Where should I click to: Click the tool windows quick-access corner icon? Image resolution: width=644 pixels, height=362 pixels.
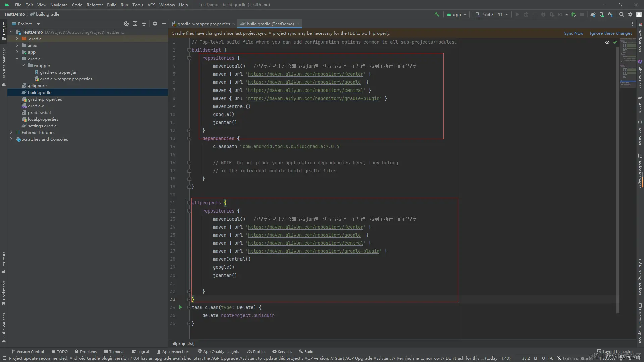4,358
